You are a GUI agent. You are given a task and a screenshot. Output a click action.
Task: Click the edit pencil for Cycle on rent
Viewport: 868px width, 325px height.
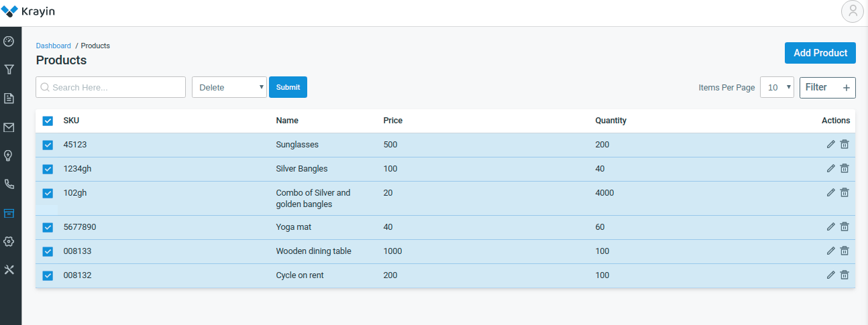point(831,275)
